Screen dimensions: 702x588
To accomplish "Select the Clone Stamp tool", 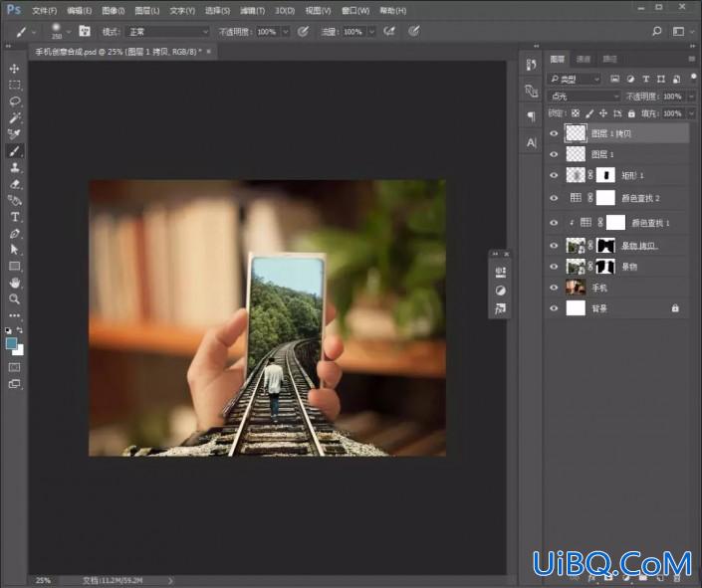I will coord(14,167).
